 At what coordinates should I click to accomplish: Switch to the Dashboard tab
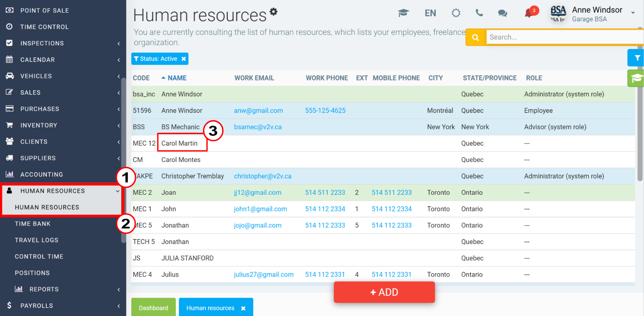click(153, 307)
